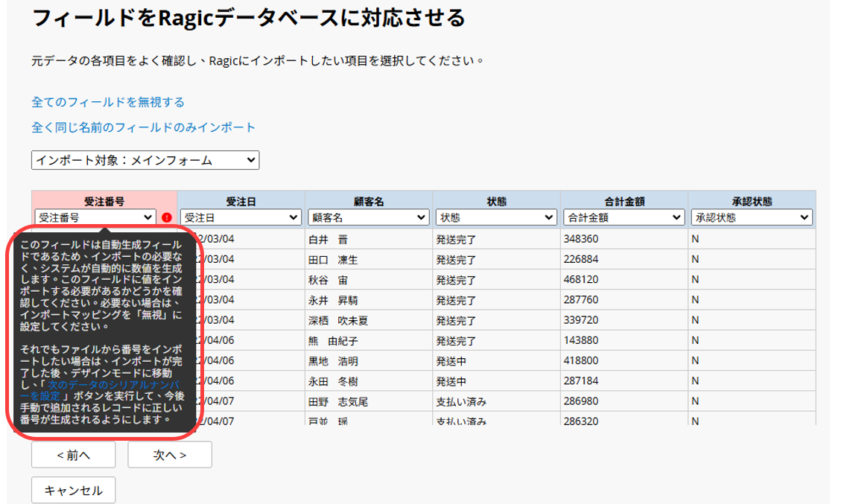Select the customer cell 深栖 吹未夏
This screenshot has width=844, height=504.
click(369, 321)
